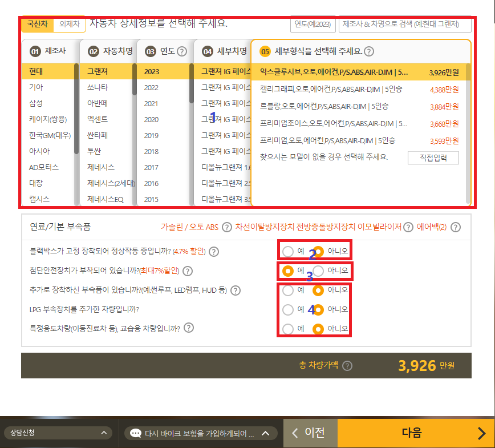The width and height of the screenshot is (495, 448).
Task: Click the 연도(예:2023) search field
Action: point(313,24)
